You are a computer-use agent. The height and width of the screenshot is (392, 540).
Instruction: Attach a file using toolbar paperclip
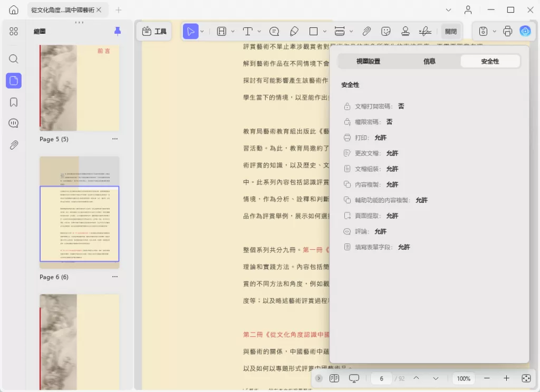click(x=367, y=31)
